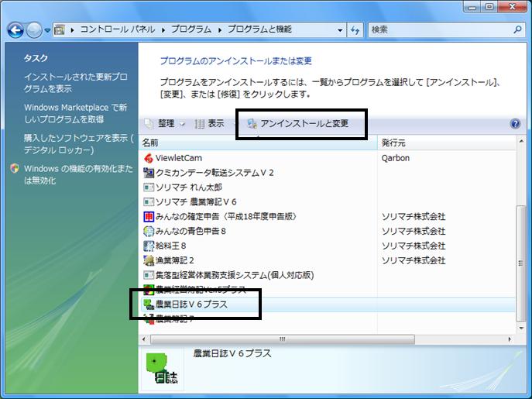
Task: Click horizontal scrollbar right arrow
Action: coord(510,339)
